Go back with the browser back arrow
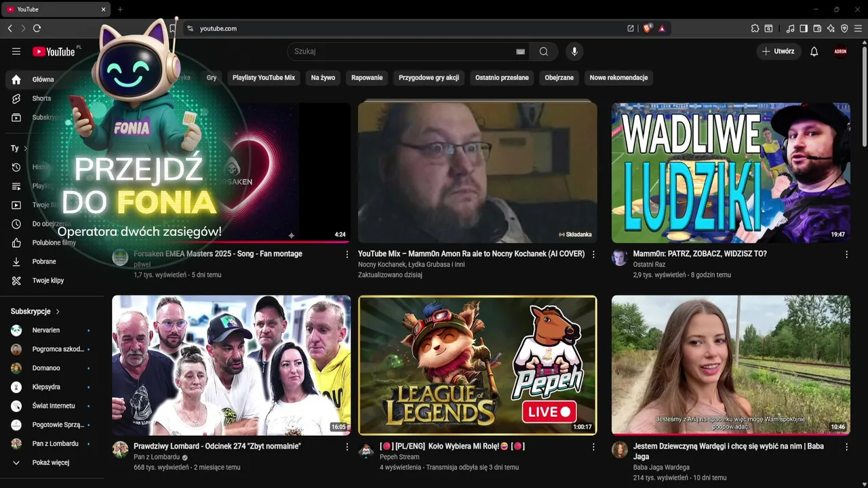Image resolution: width=868 pixels, height=488 pixels. 9,28
